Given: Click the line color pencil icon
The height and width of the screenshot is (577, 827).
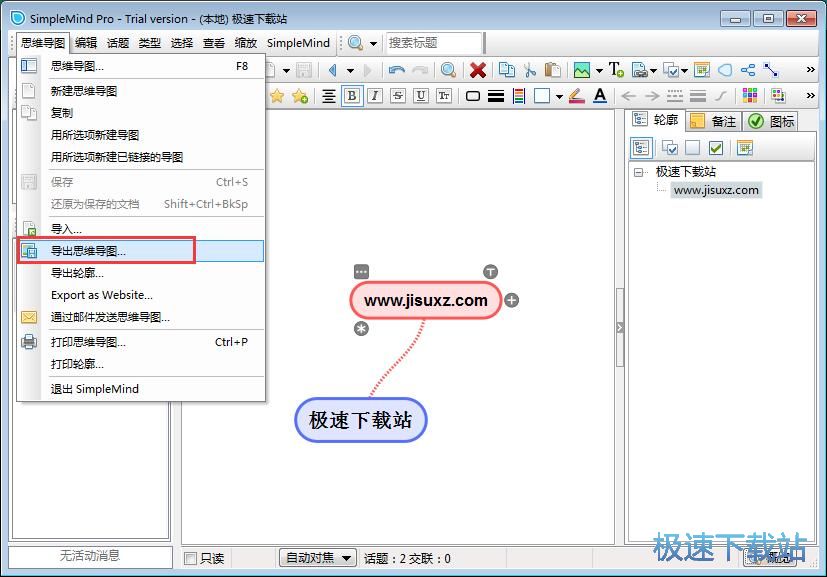Looking at the screenshot, I should 577,96.
